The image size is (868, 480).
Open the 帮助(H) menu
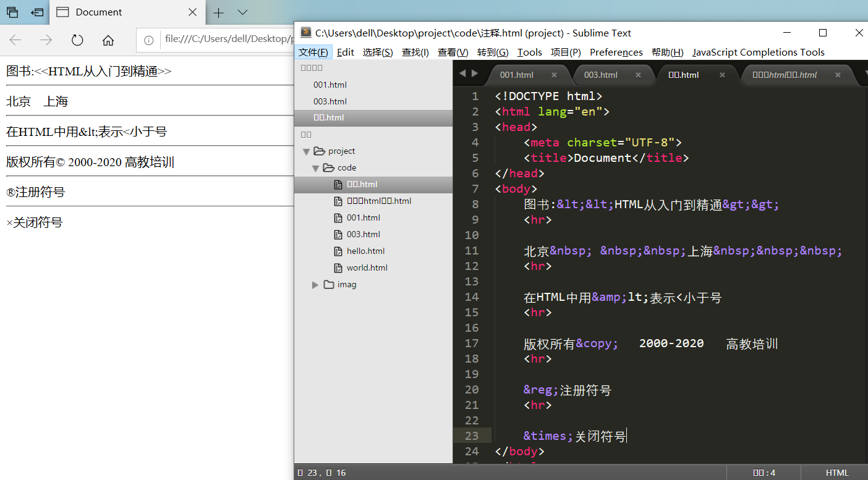pyautogui.click(x=668, y=52)
